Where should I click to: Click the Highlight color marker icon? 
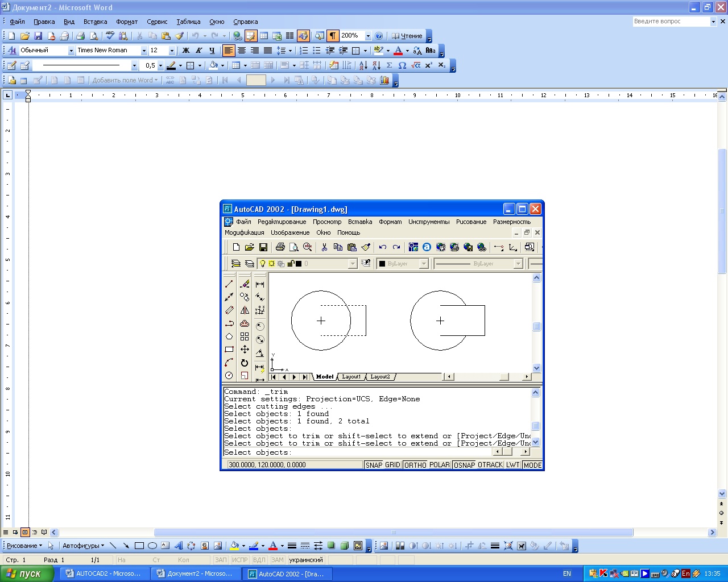point(378,51)
